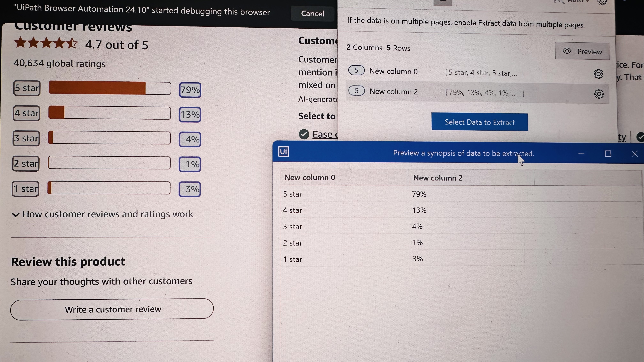Open settings gear for New column 2

pyautogui.click(x=599, y=94)
